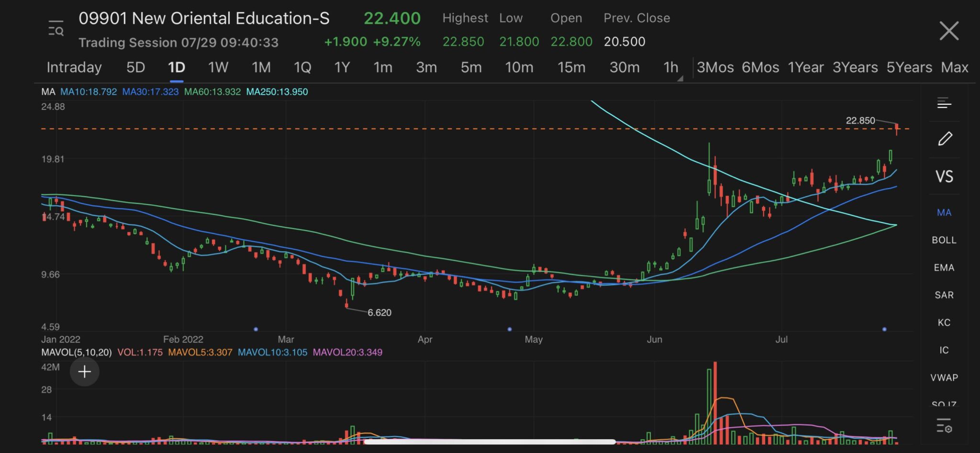
Task: Click the Prev. Close value 20.500
Action: 624,42
